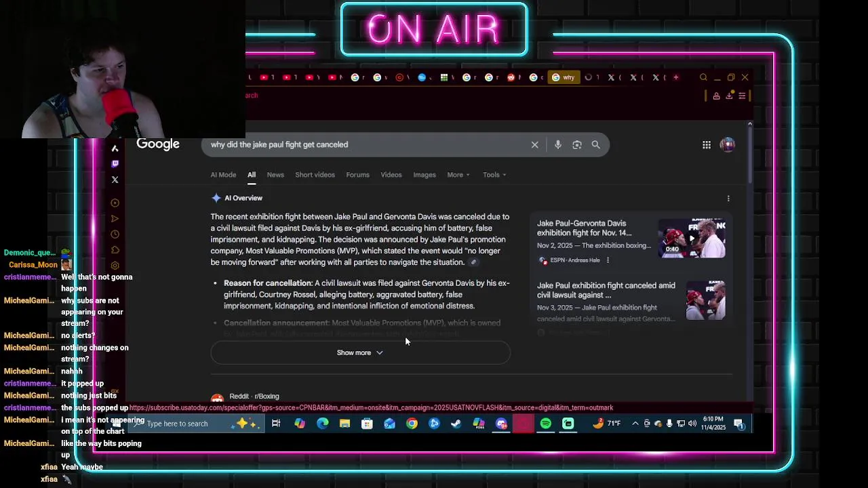Open Steam from the taskbar
The width and height of the screenshot is (868, 488).
click(456, 424)
